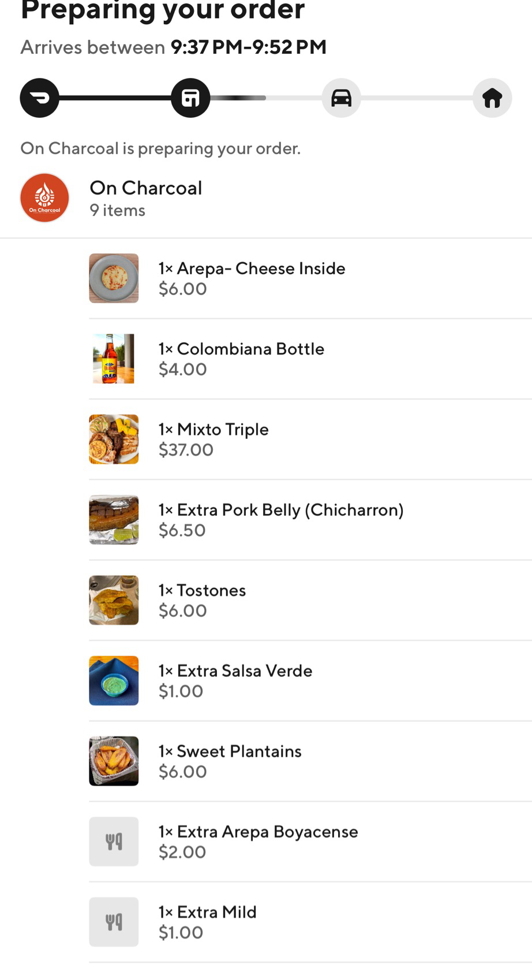View the Colombiana Bottle photo
Viewport: 532px width, 980px height.
tap(114, 359)
